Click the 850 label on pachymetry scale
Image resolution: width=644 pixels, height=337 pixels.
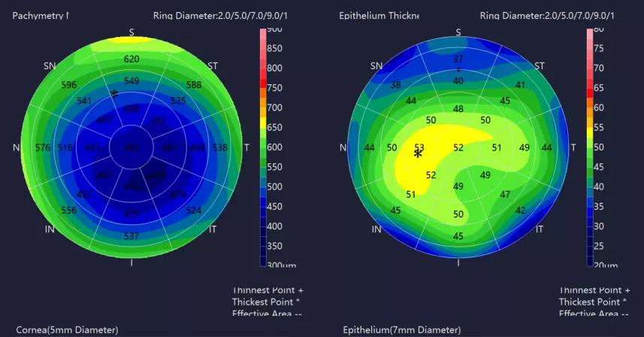pos(275,48)
